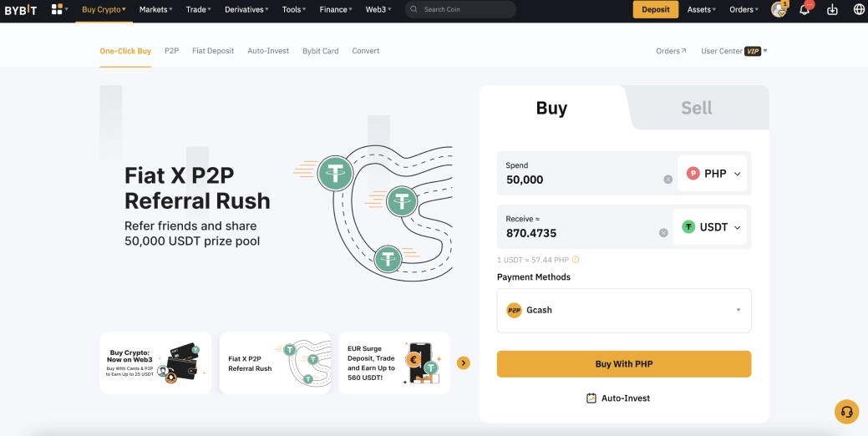Click the P2P Gcash payment icon

[x=515, y=311]
